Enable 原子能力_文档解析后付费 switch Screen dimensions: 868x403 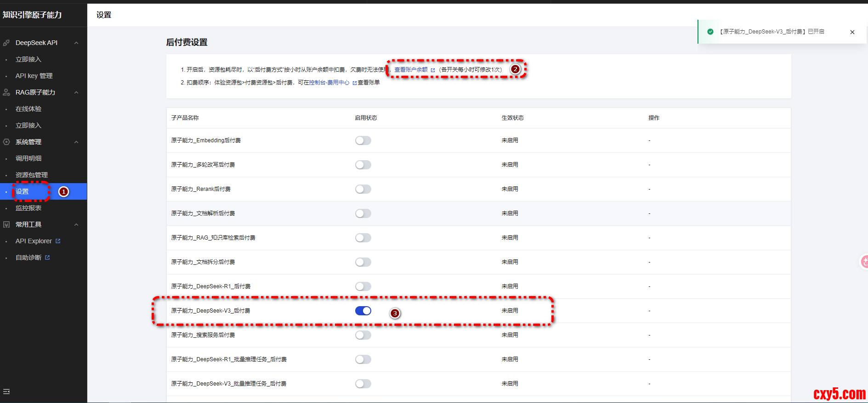363,213
